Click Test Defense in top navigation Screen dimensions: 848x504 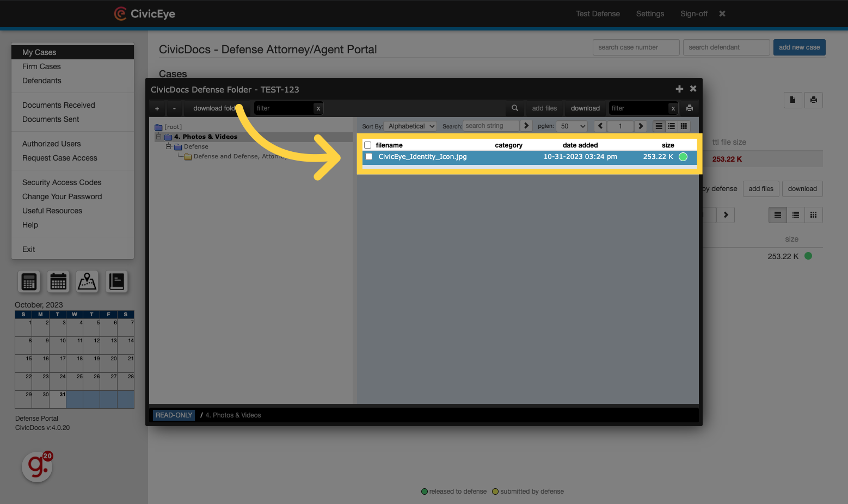[598, 14]
